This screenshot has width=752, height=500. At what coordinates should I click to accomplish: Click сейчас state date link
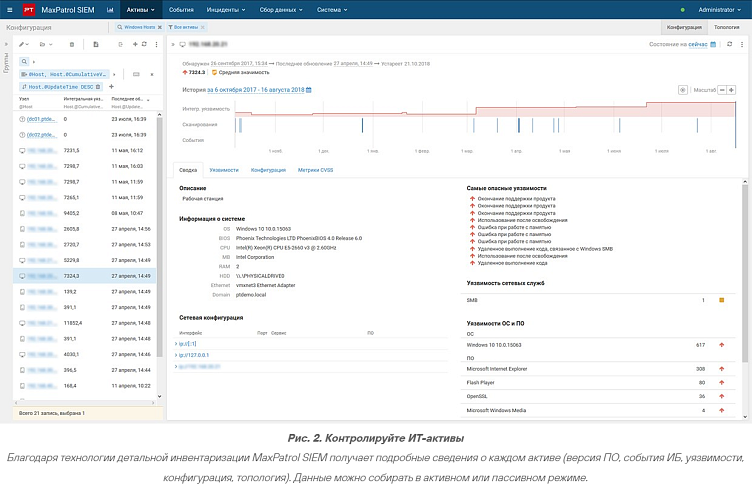click(698, 44)
